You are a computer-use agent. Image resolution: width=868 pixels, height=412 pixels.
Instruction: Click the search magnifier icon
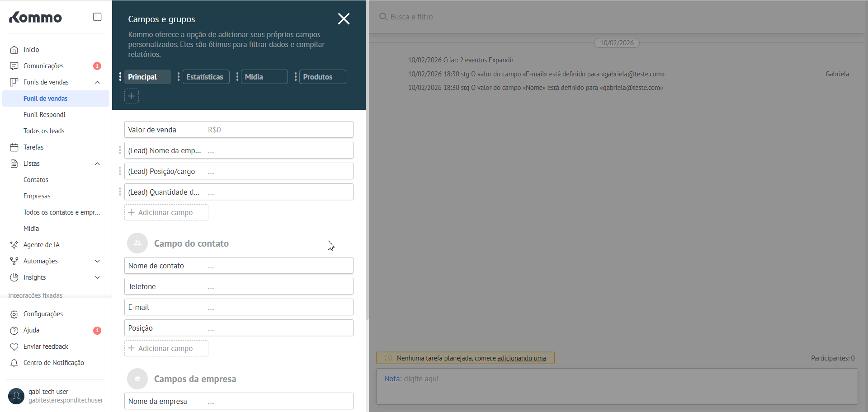point(383,17)
